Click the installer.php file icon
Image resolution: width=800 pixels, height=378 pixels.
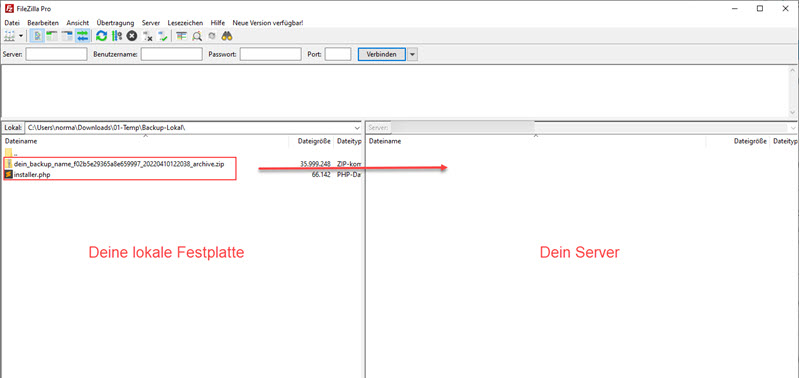click(x=8, y=174)
